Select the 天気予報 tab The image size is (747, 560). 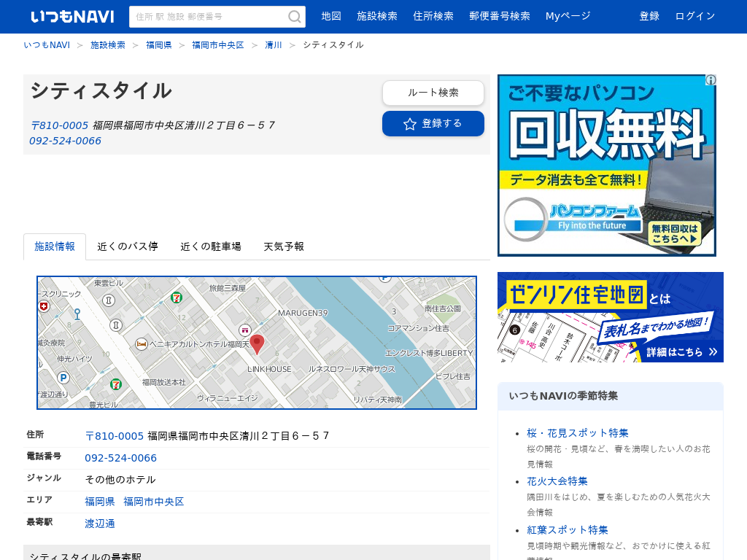284,246
